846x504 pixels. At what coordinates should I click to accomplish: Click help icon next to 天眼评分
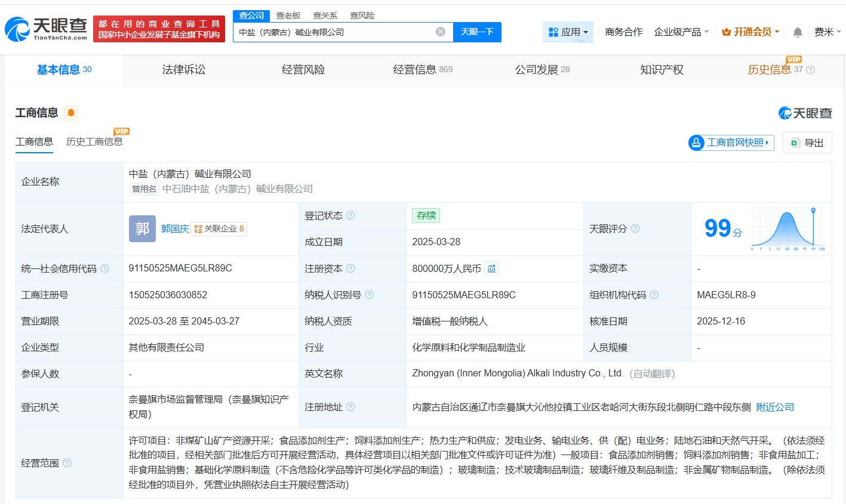point(635,229)
